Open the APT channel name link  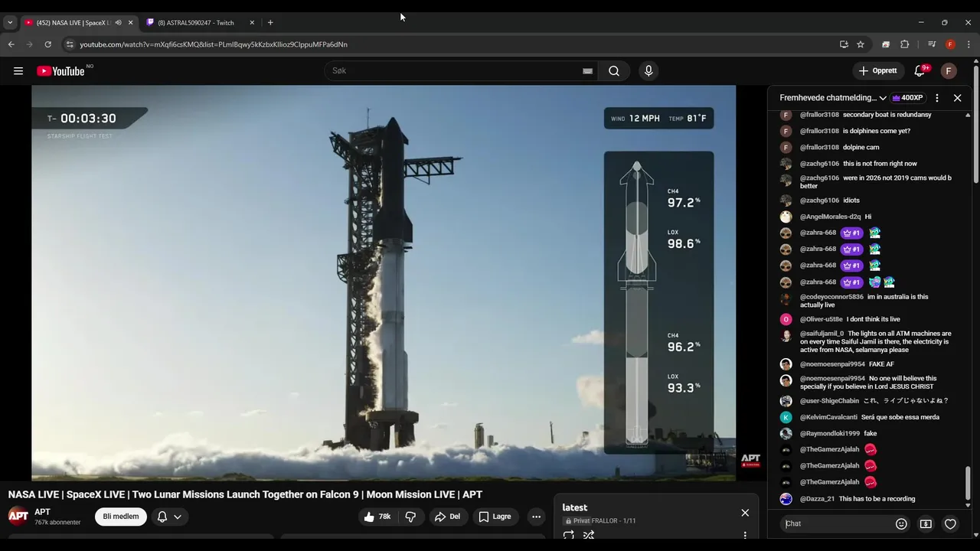(42, 512)
